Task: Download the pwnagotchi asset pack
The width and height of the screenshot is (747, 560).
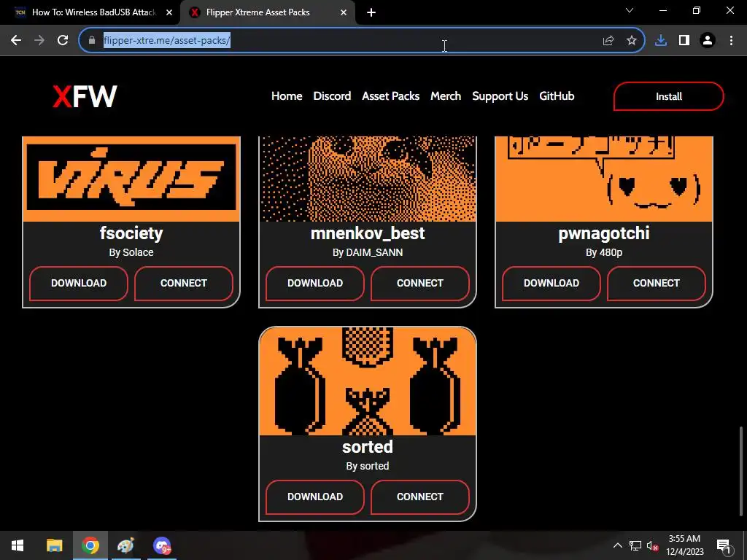Action: coord(551,284)
